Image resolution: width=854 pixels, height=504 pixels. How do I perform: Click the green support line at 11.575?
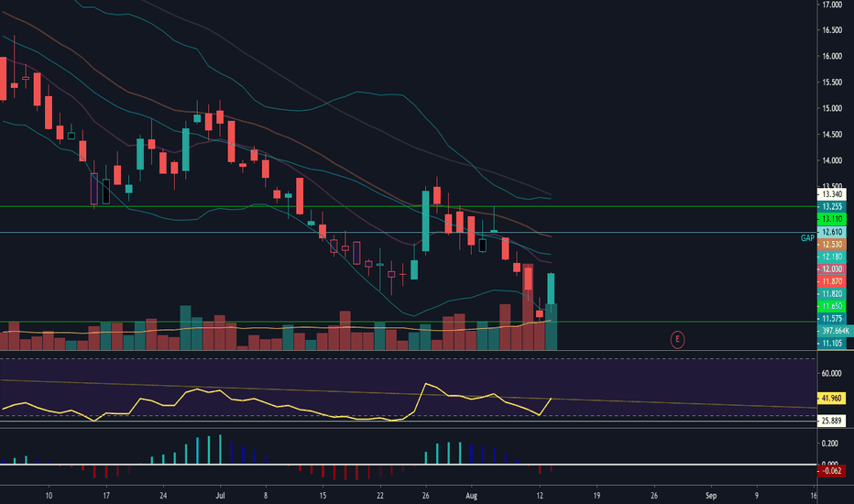[409, 322]
